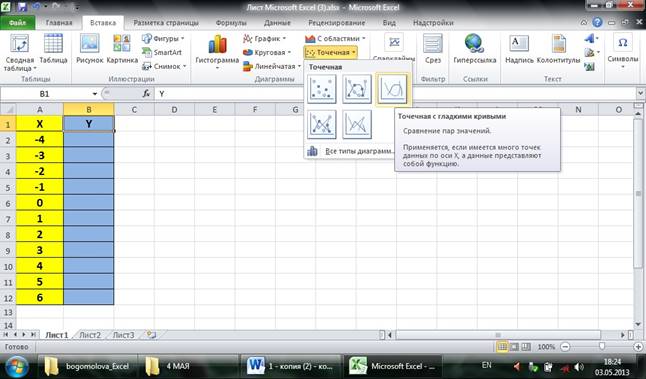646x379 pixels.
Task: Choose scatter with only markers chart
Action: (322, 89)
